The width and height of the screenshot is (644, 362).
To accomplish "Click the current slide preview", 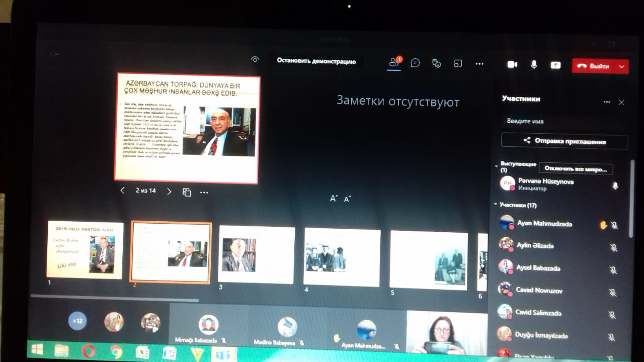I will coord(187,128).
